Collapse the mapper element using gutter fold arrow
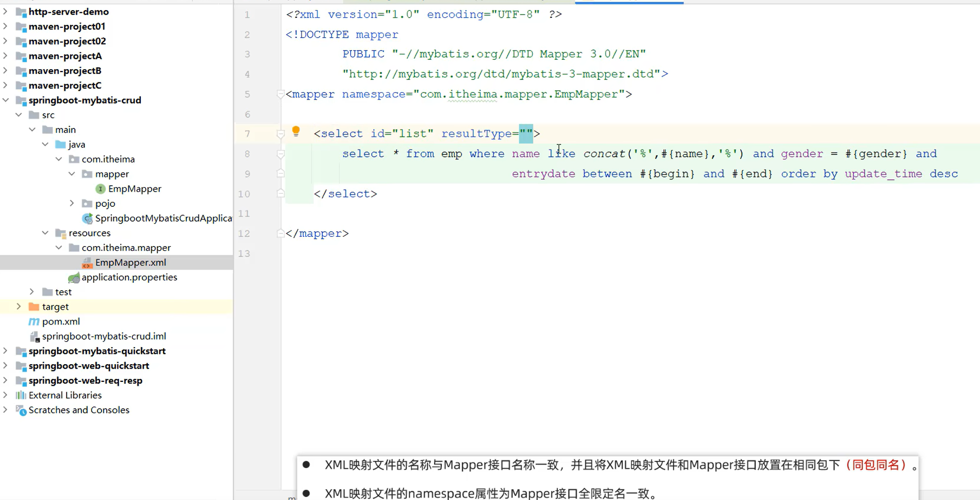980x500 pixels. click(x=280, y=94)
